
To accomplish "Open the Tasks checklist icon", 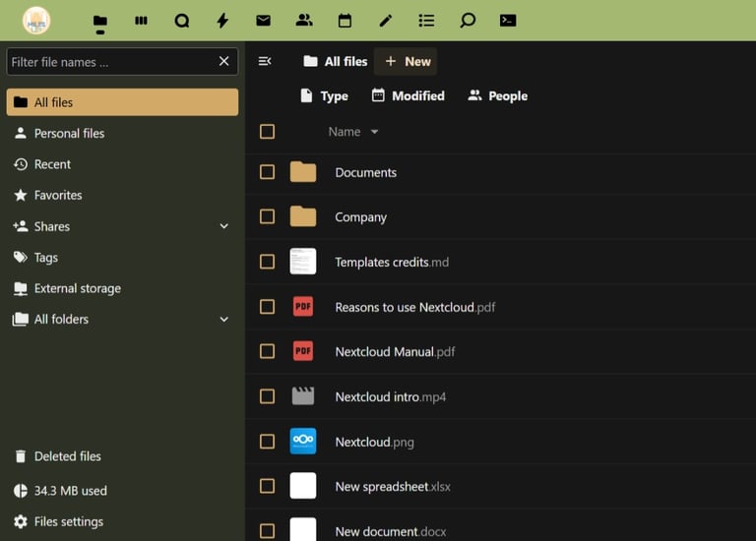I will (426, 20).
